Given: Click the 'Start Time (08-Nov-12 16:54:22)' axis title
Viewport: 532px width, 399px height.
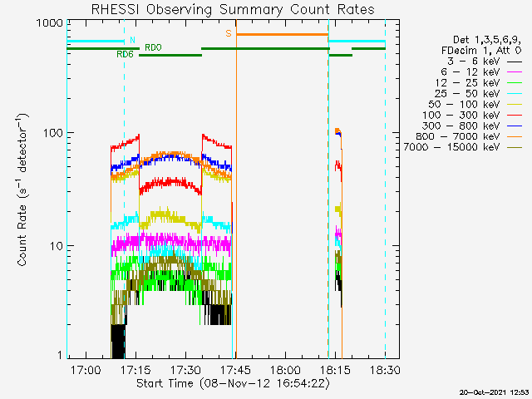Looking at the screenshot, I should (x=233, y=384).
